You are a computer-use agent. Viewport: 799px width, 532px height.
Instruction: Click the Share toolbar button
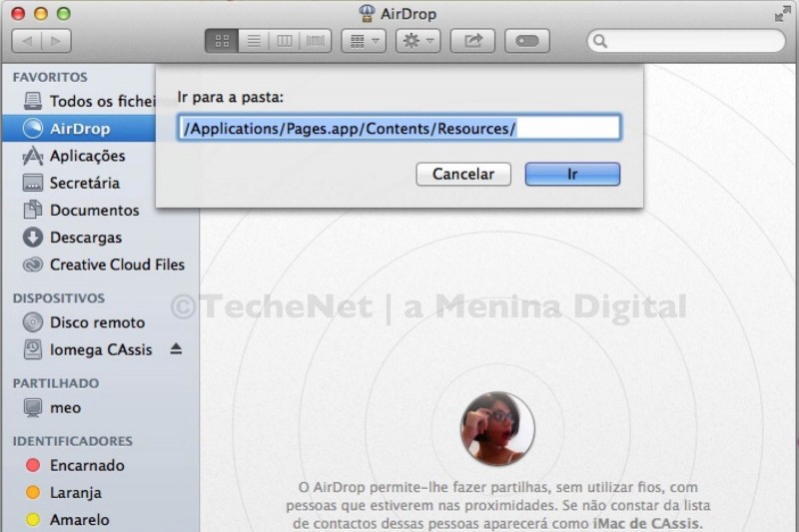[x=472, y=41]
